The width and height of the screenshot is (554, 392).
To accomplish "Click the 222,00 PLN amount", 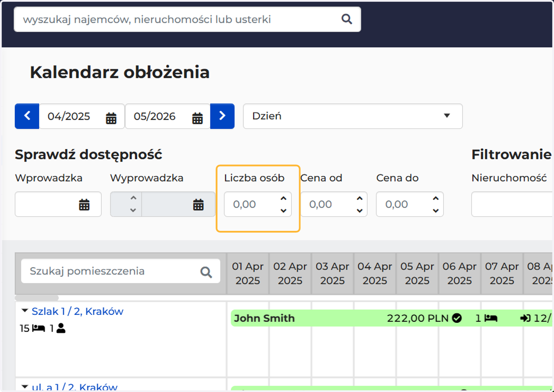I will tap(418, 318).
